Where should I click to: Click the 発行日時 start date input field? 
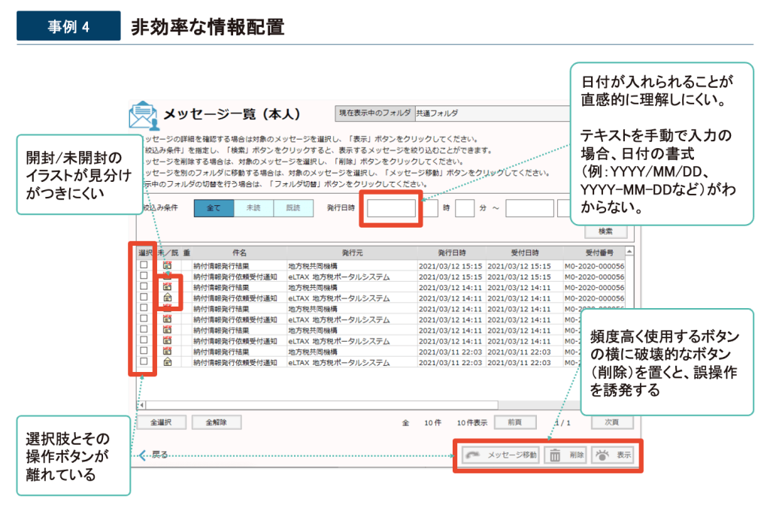pyautogui.click(x=390, y=208)
